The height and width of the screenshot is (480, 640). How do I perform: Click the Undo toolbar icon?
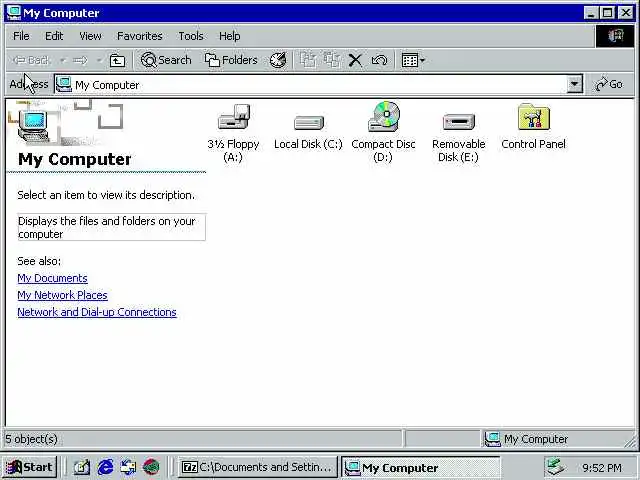pyautogui.click(x=379, y=60)
